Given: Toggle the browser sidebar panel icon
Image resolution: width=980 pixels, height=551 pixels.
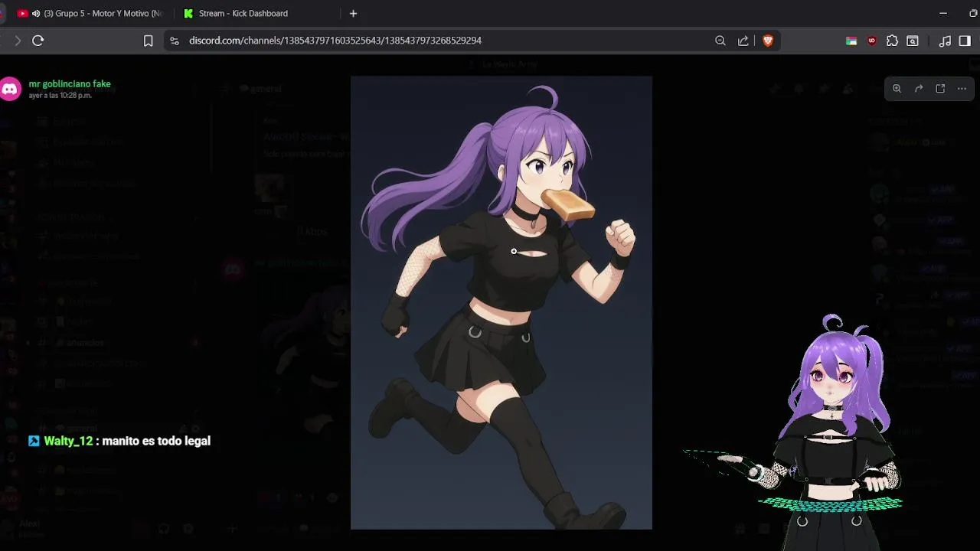Looking at the screenshot, I should pos(965,41).
